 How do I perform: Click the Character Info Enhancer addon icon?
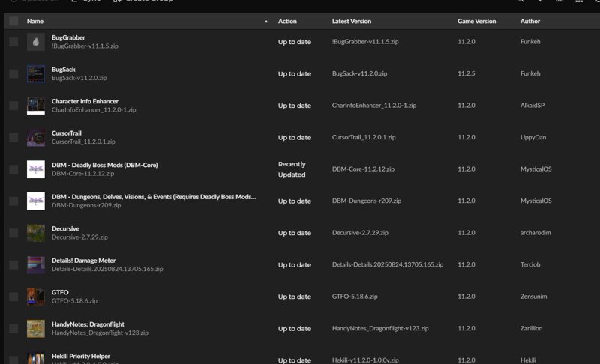pos(35,106)
